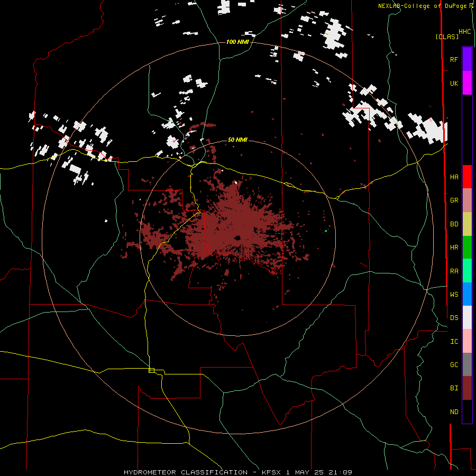
Task: Click the light pink IC ice crystals swatch
Action: click(x=467, y=341)
